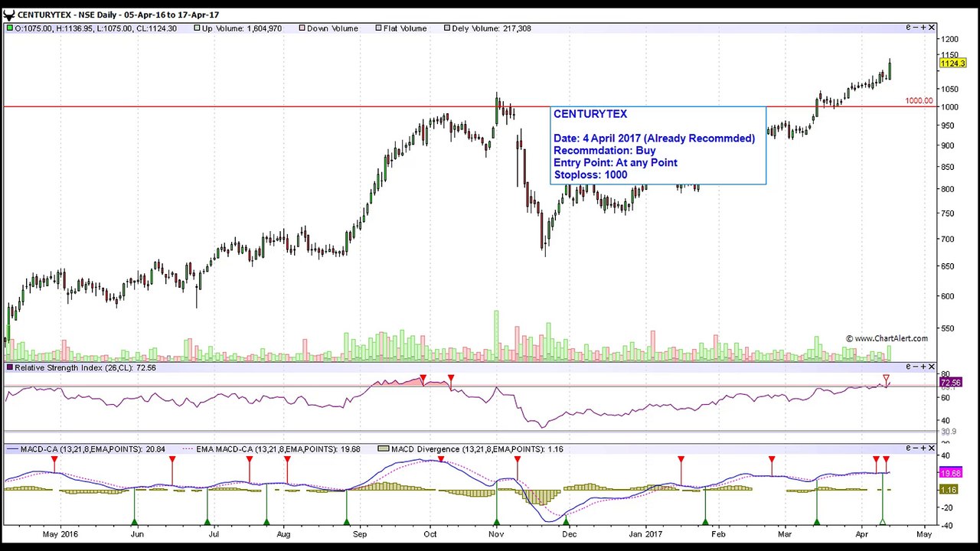Click the 'Stoploss: 1000' annotation line
The width and height of the screenshot is (980, 551).
(590, 174)
